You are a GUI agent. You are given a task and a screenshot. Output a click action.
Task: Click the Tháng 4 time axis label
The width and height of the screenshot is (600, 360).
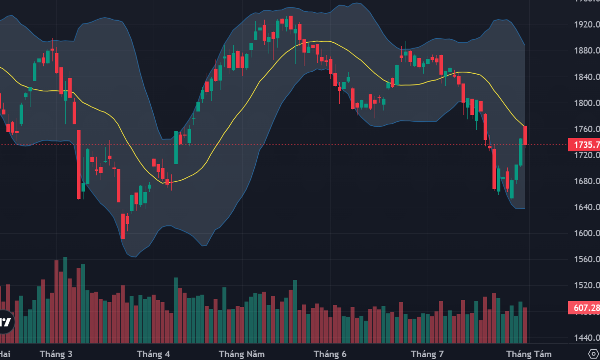pos(153,354)
